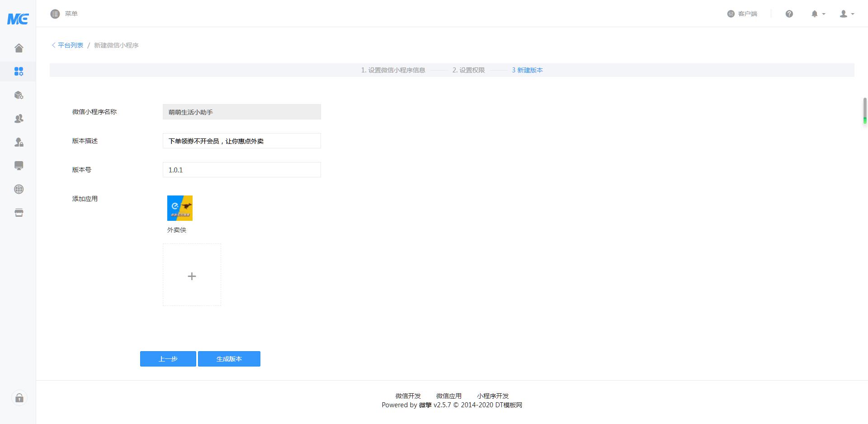Open the globe site icon in sidebar
The image size is (868, 424).
(19, 189)
